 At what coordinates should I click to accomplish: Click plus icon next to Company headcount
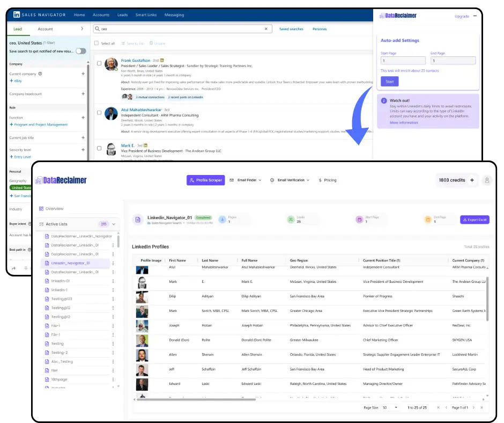(83, 94)
